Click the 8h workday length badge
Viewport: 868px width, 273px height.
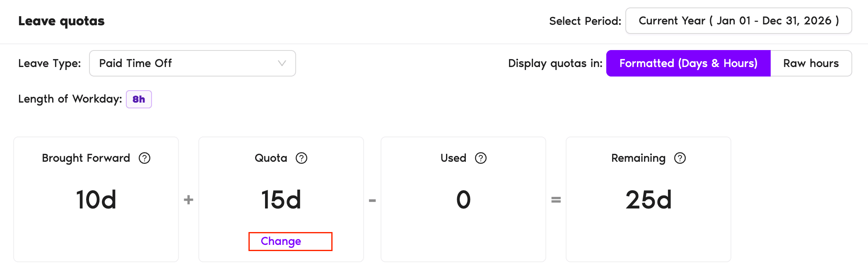139,99
